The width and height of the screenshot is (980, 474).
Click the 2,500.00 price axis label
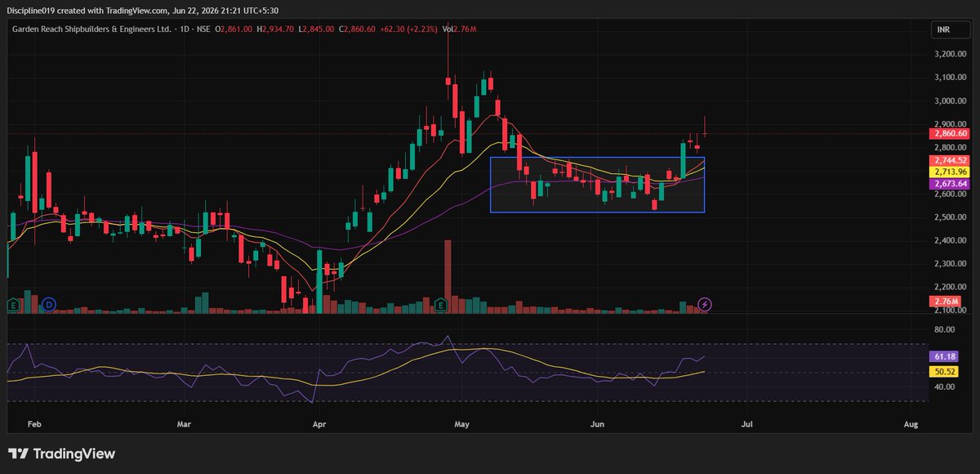pyautogui.click(x=952, y=217)
